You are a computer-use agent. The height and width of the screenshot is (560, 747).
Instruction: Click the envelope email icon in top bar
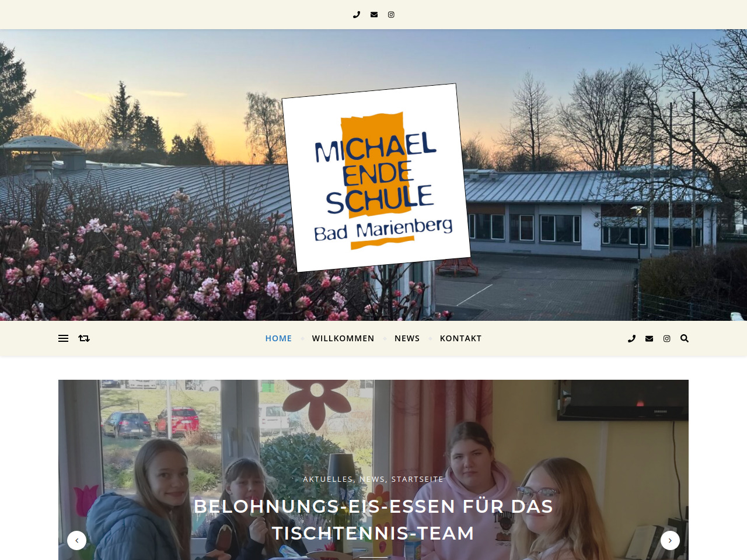[374, 15]
